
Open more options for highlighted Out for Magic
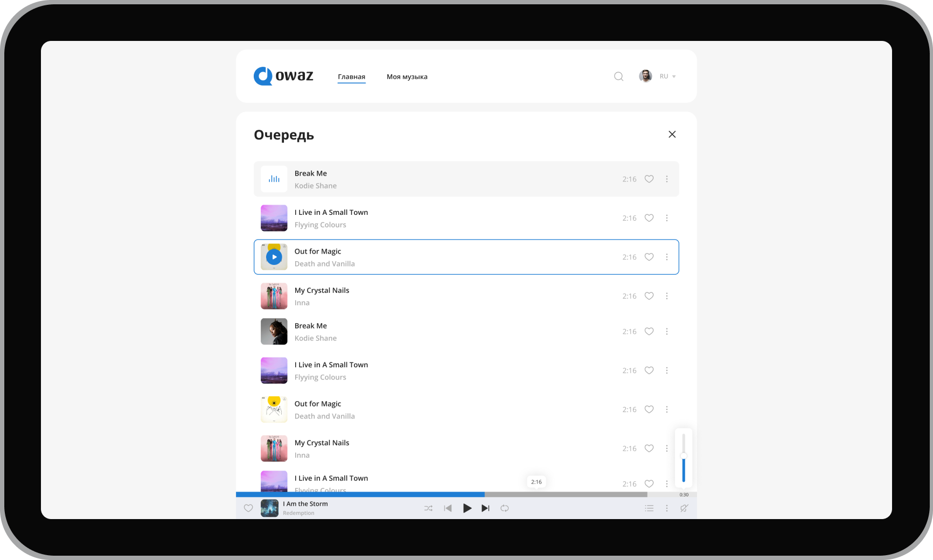pyautogui.click(x=667, y=257)
